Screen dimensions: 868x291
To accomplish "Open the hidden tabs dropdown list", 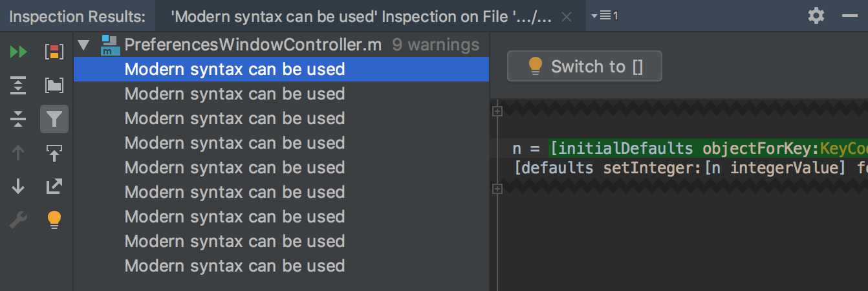I will 605,16.
